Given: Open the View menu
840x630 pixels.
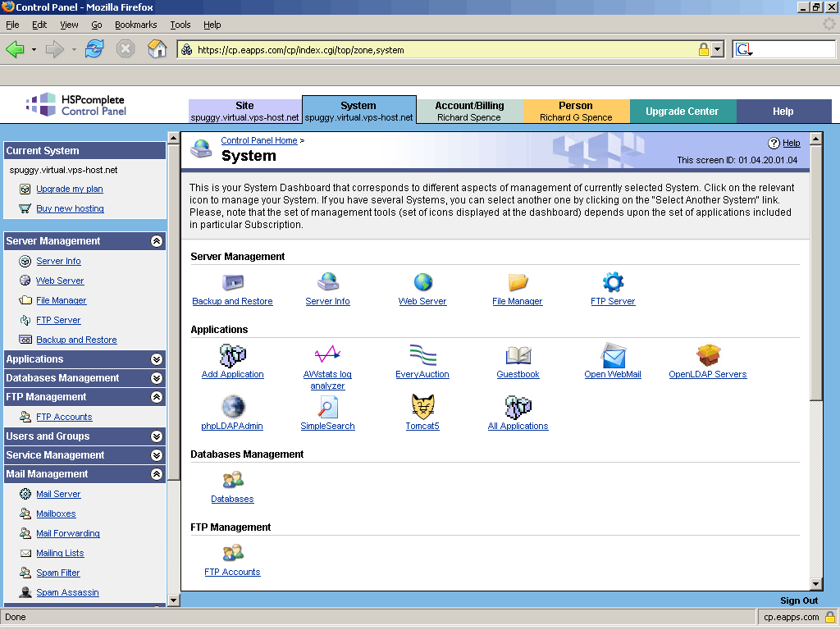Looking at the screenshot, I should (69, 25).
